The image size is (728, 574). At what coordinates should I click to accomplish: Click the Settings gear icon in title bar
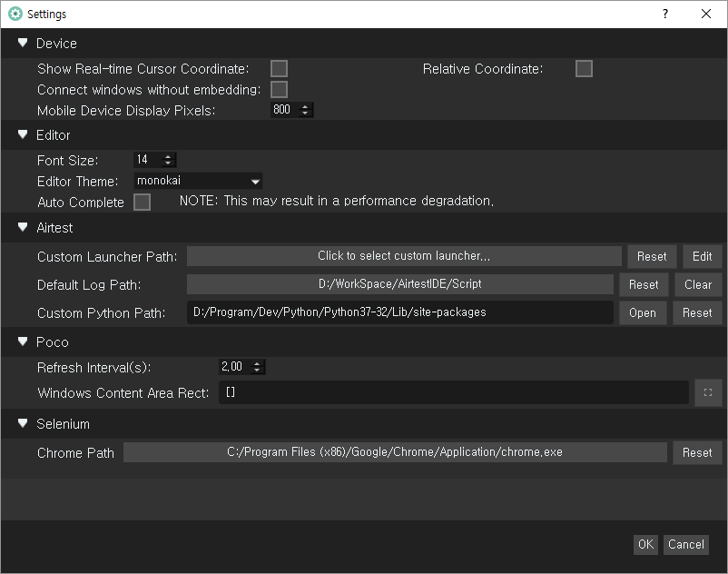(x=15, y=14)
